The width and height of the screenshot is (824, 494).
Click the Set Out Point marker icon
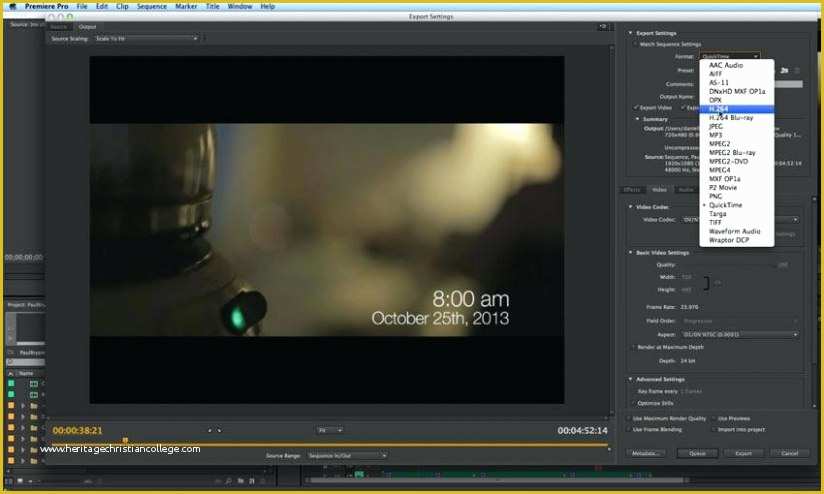(x=219, y=430)
